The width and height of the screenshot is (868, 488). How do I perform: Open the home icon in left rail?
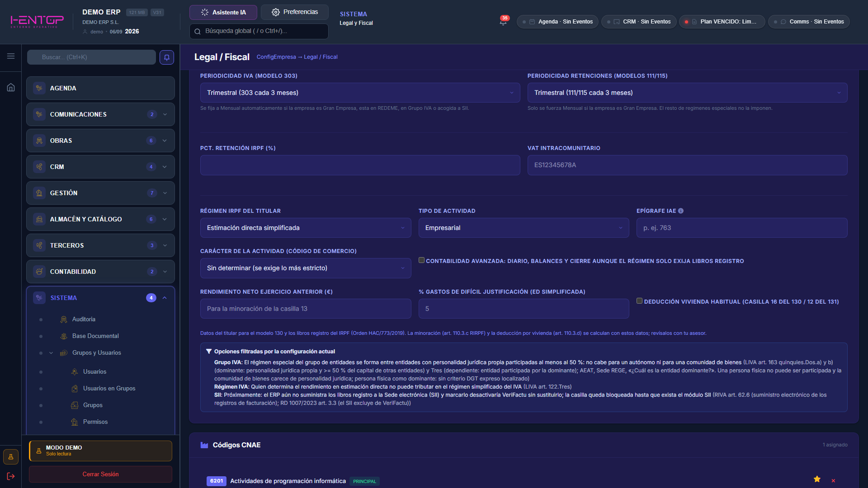(11, 87)
